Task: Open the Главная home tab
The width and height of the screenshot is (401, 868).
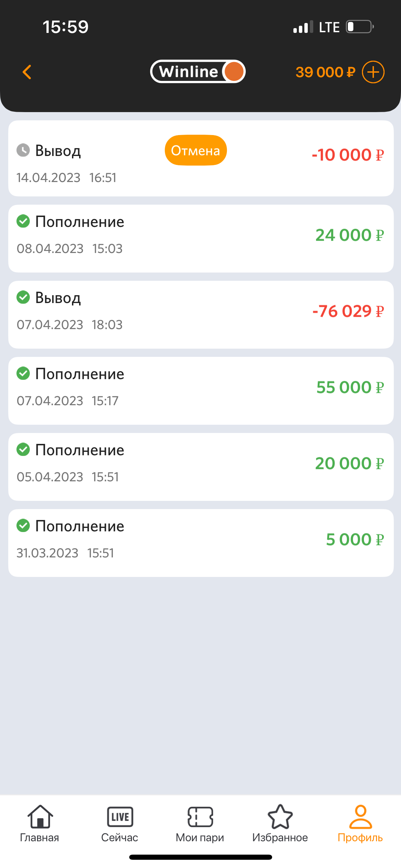Action: pyautogui.click(x=40, y=823)
